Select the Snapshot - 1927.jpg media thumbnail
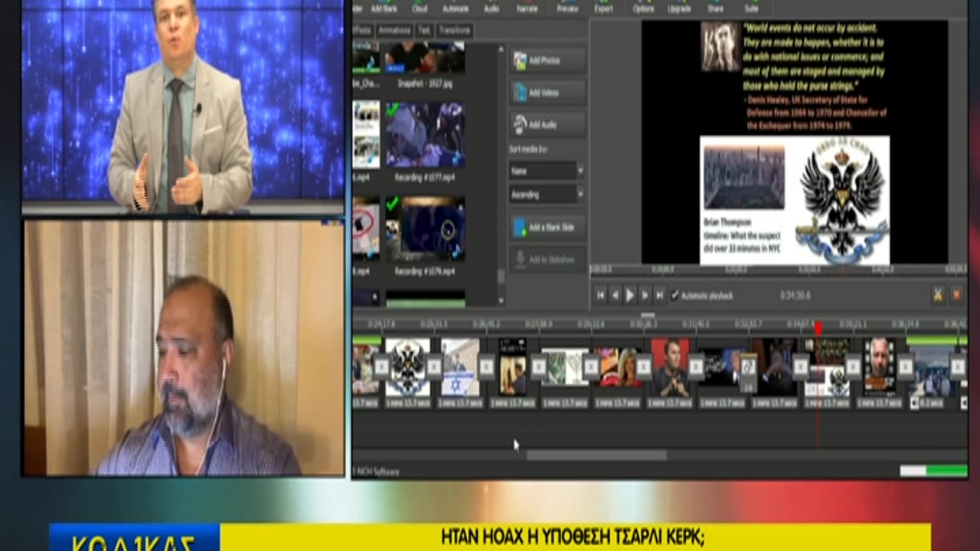This screenshot has width=980, height=551. [424, 57]
